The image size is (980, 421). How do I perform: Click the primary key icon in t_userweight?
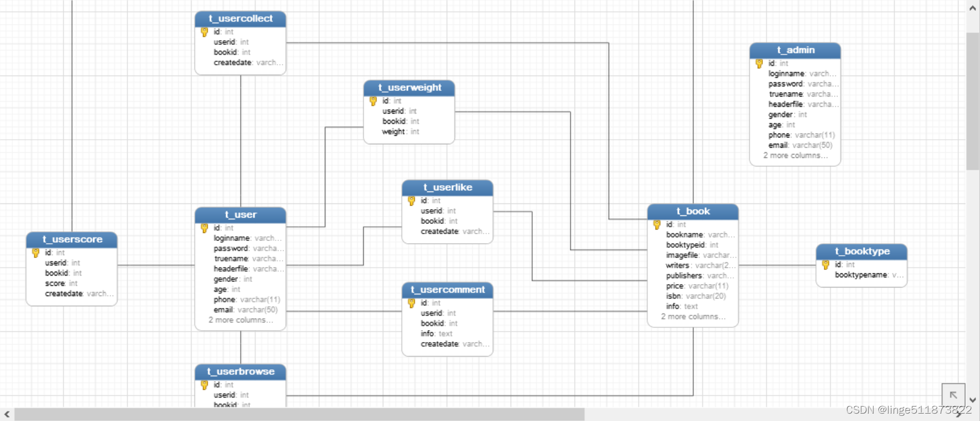pos(373,101)
